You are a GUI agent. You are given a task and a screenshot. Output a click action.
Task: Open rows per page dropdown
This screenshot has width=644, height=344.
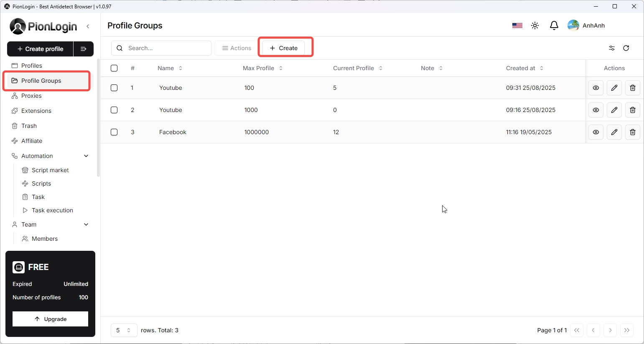coord(124,330)
